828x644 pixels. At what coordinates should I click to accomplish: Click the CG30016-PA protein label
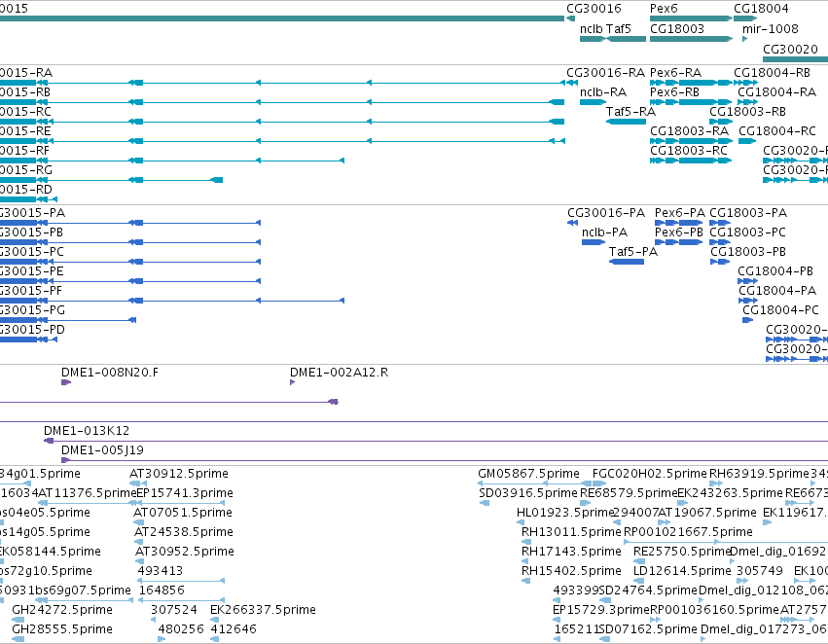[606, 213]
